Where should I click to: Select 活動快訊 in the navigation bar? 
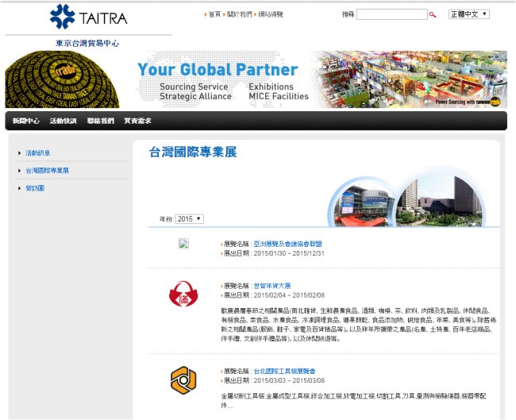[x=63, y=121]
